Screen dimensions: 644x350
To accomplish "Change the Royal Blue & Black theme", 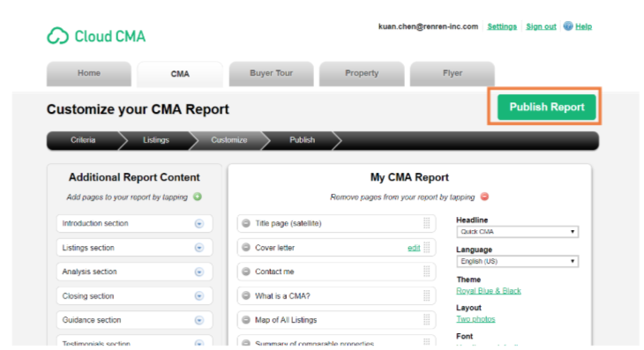I will [x=489, y=291].
